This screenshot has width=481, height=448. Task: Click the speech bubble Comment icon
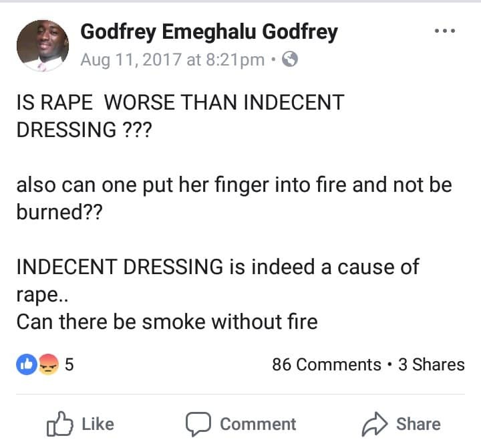pos(198,424)
